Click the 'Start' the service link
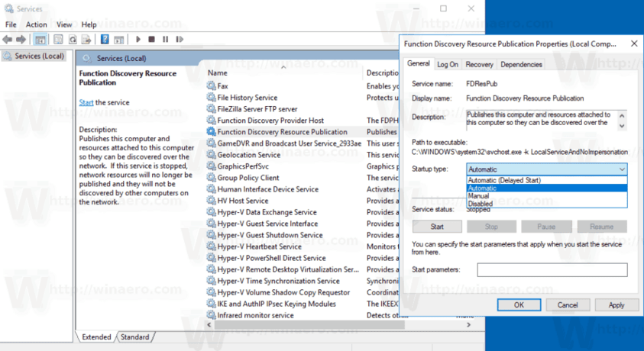Image resolution: width=644 pixels, height=351 pixels. (86, 102)
